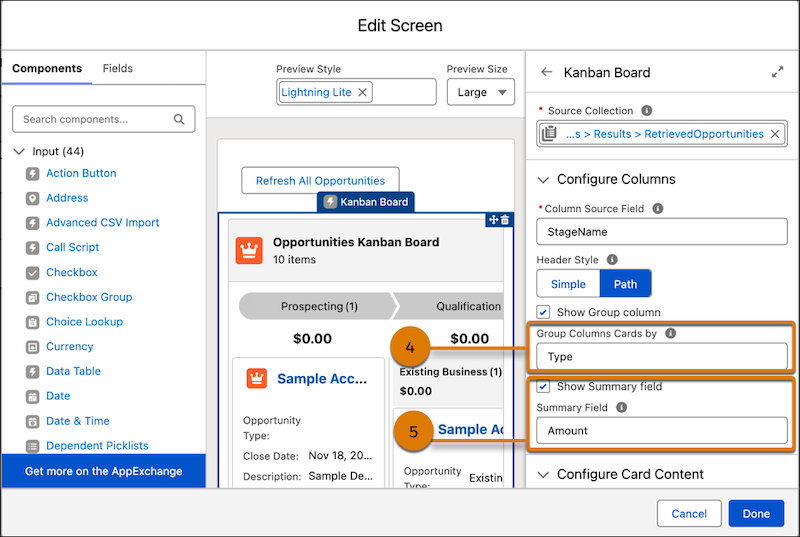
Task: Switch to the Fields tab
Action: tap(118, 68)
